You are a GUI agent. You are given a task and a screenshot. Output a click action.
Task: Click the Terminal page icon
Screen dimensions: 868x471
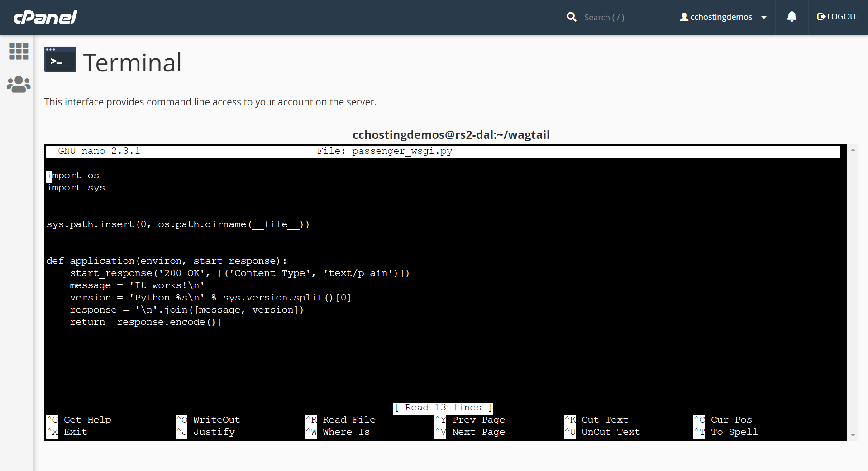click(60, 59)
